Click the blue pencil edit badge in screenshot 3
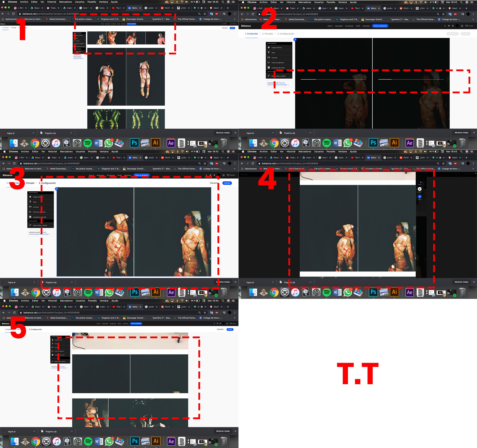Viewport: 477px width, 448px height. point(57,189)
